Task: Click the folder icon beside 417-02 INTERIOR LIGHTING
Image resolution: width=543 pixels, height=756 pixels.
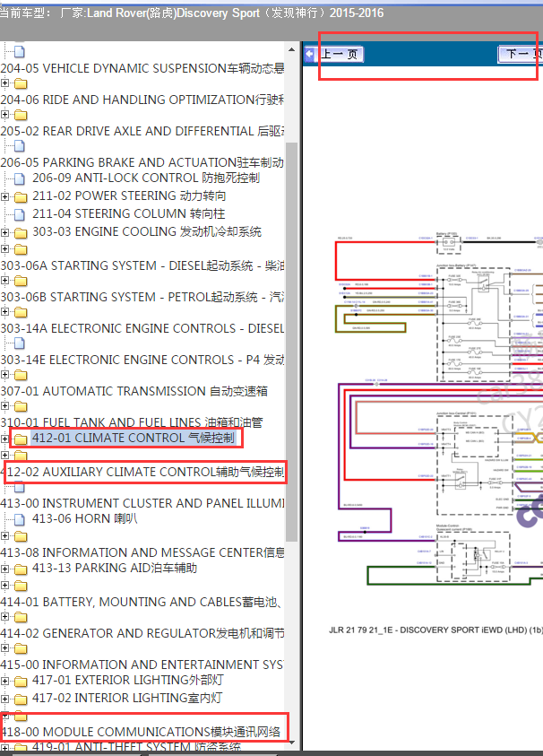Action: click(x=21, y=700)
